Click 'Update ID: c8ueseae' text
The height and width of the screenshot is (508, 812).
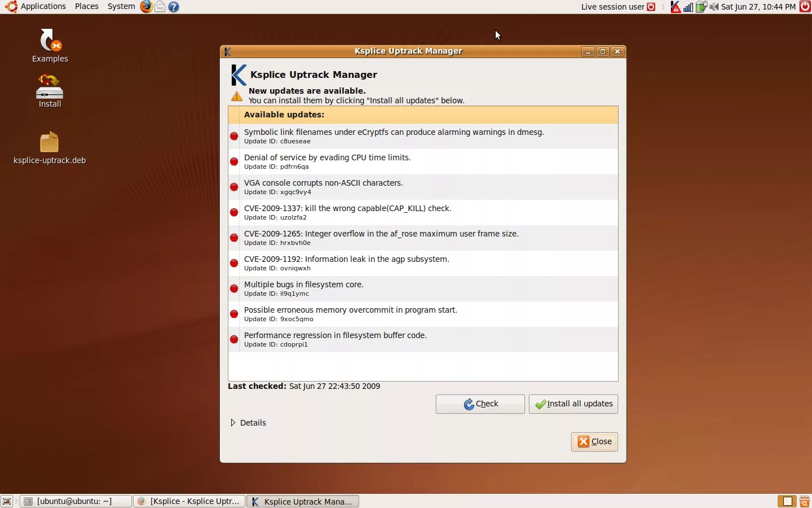tap(277, 142)
